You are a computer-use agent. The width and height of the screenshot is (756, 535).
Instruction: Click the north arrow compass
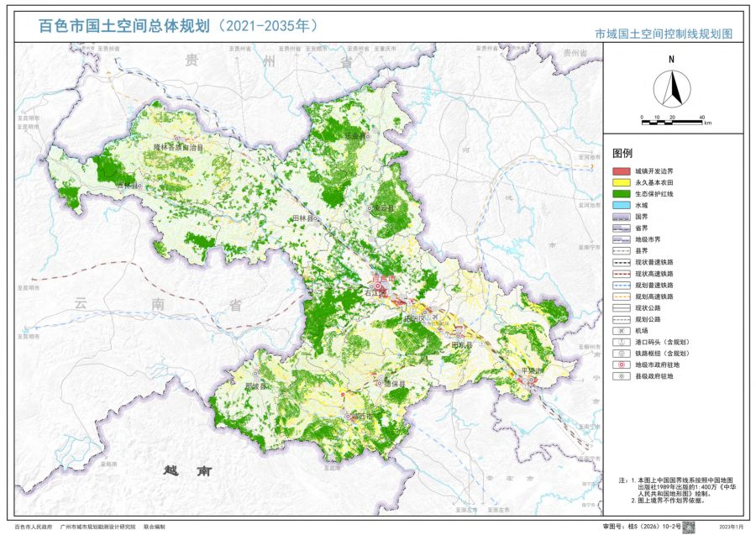pos(672,89)
